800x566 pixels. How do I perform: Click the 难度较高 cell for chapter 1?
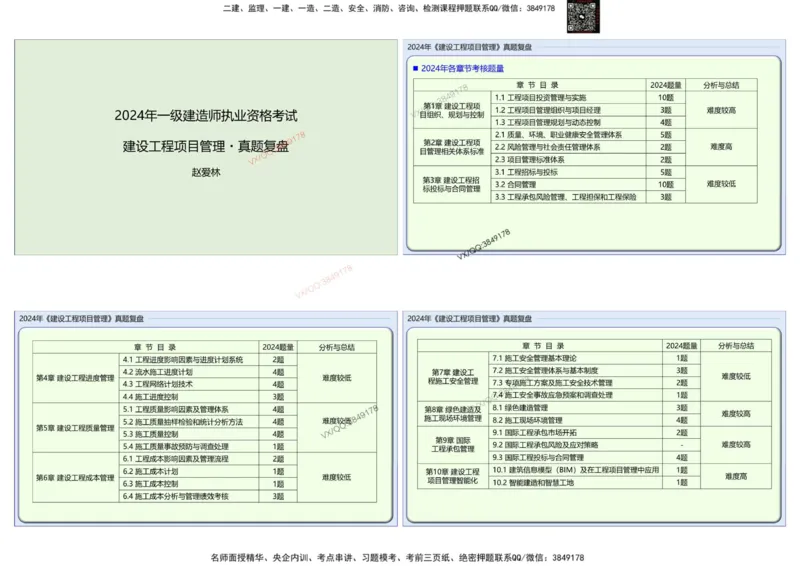tap(721, 110)
